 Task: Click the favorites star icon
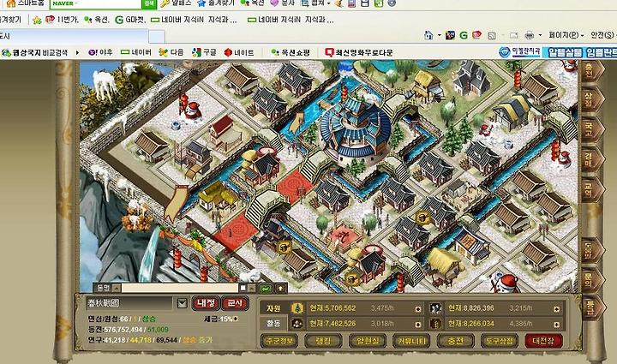37,20
